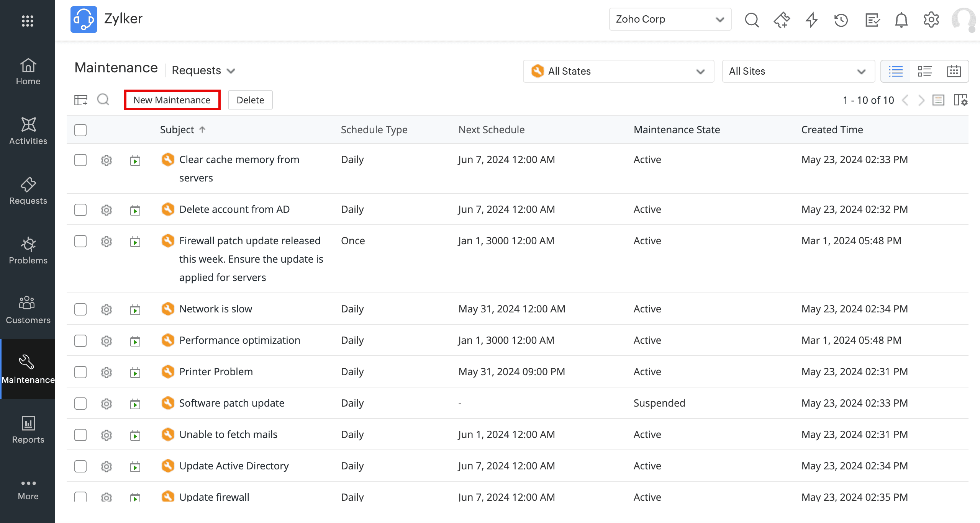Sort by the Subject column header
This screenshot has height=523, width=980.
177,130
